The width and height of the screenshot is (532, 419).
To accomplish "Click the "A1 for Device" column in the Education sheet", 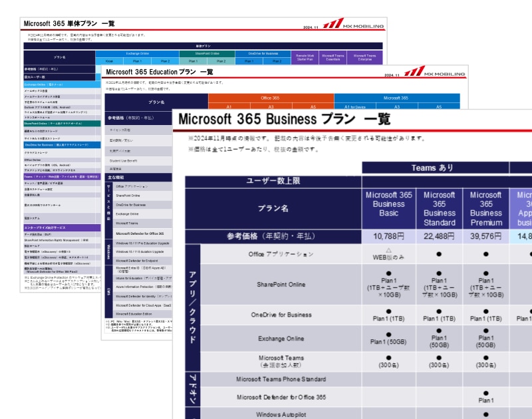I will coord(355,107).
